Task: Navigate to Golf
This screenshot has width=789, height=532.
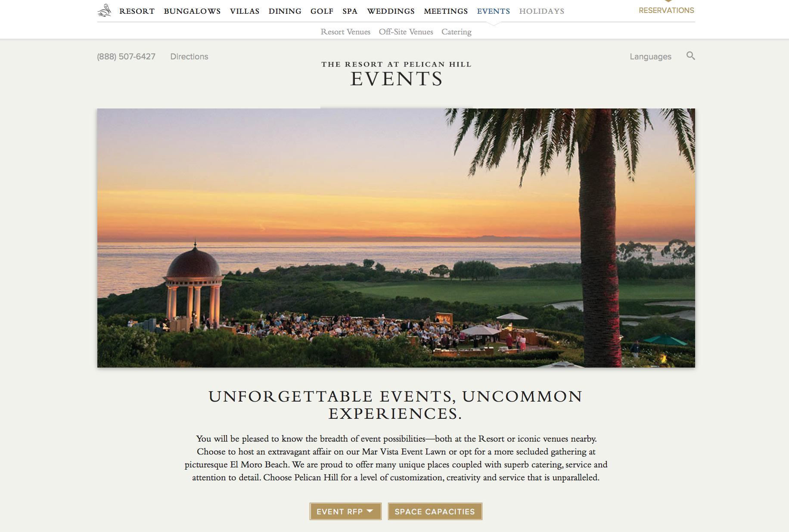Action: point(322,11)
